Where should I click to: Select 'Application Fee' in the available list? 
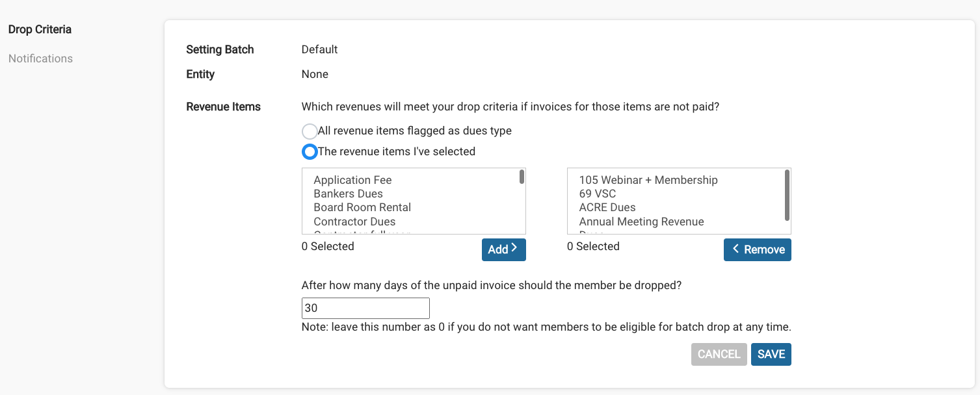[x=352, y=180]
